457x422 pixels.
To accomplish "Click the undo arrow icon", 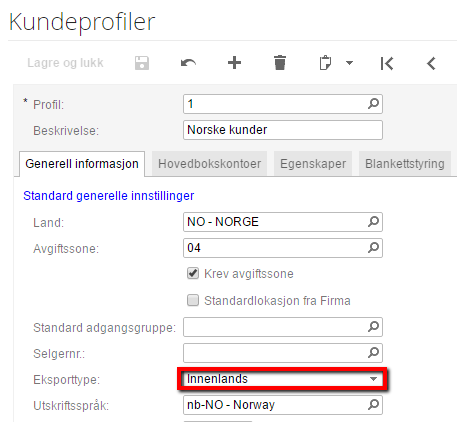I will pyautogui.click(x=188, y=63).
